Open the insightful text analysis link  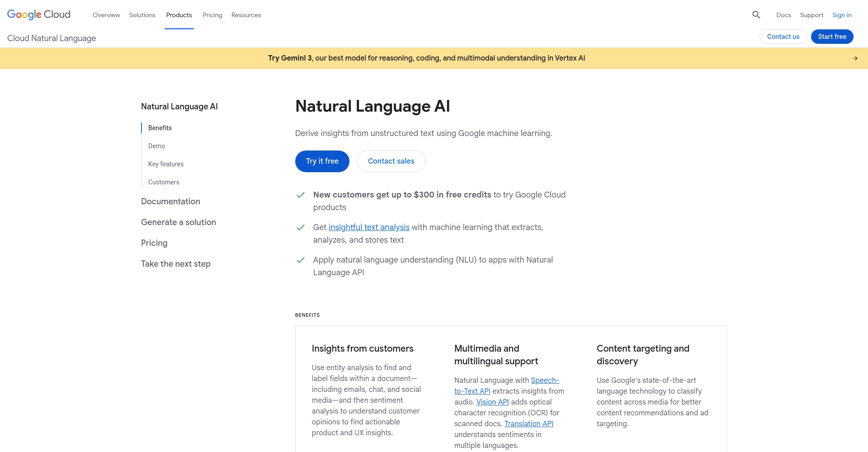(369, 227)
